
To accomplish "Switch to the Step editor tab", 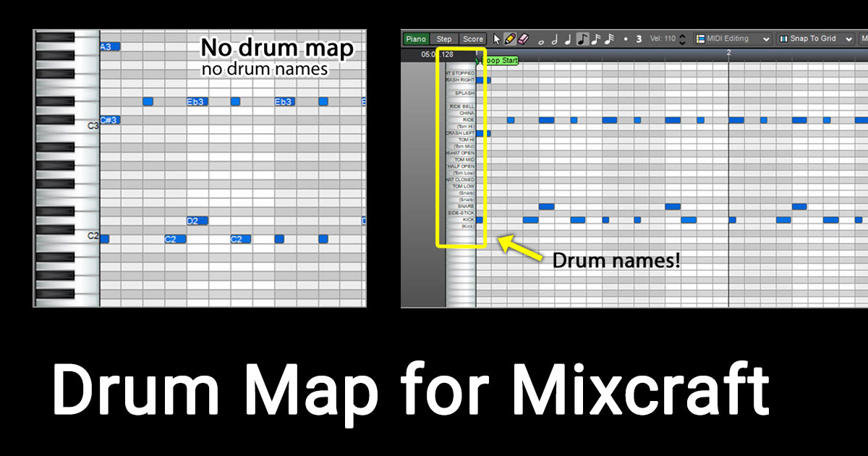I will (444, 38).
